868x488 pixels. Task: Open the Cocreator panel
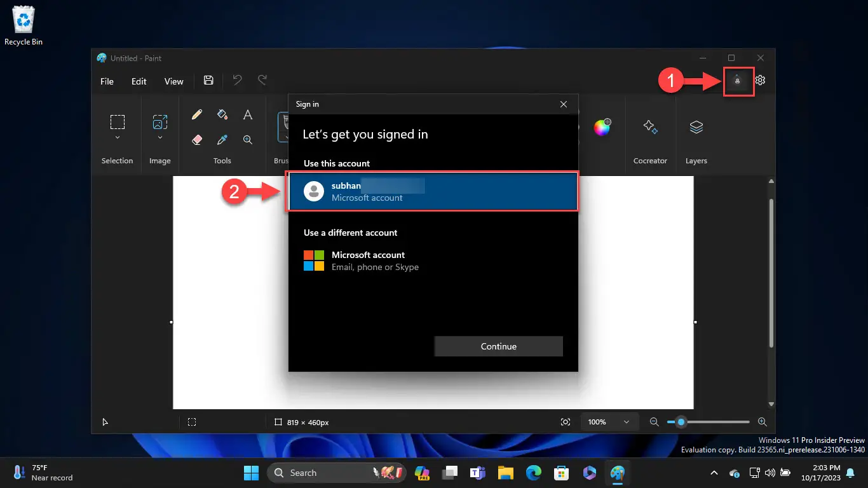click(650, 126)
